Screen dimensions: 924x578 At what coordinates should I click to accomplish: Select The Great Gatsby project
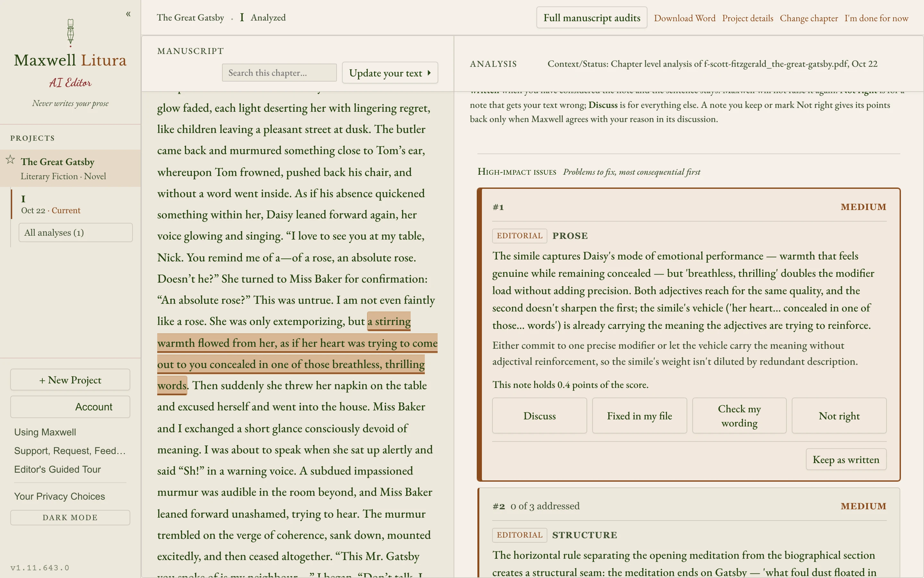70,168
